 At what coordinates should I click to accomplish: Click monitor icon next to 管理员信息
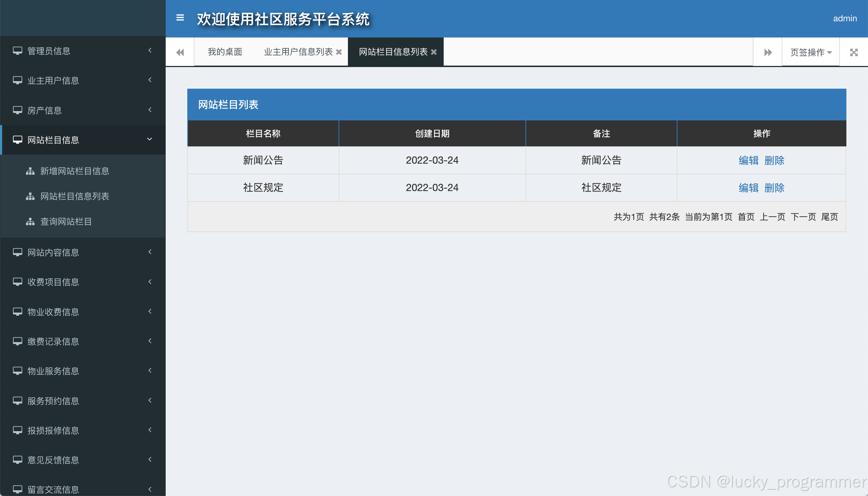[18, 51]
